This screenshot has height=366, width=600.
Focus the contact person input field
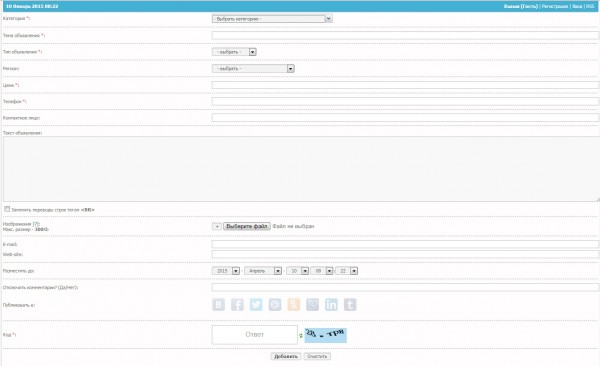(x=405, y=118)
